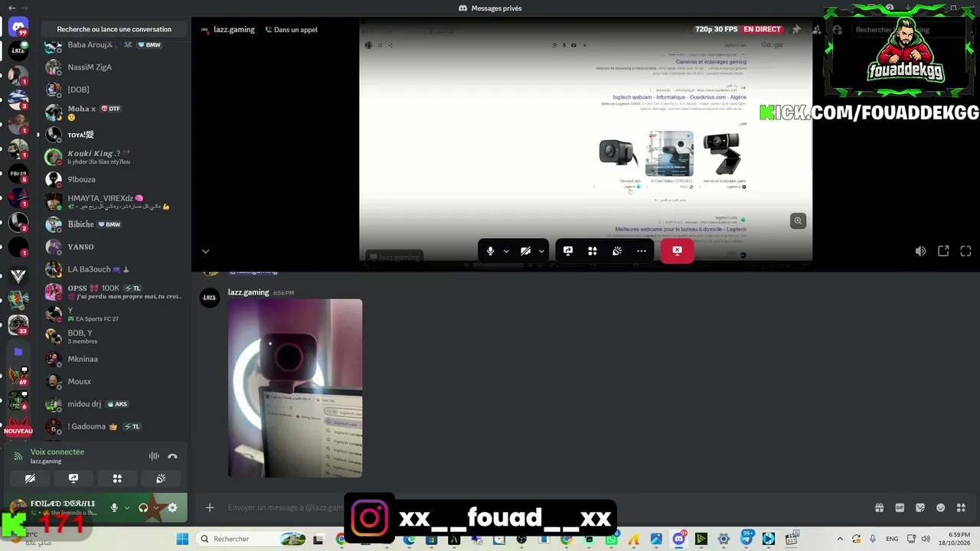The image size is (980, 551).
Task: Click the plus attach button in message bar
Action: (209, 507)
